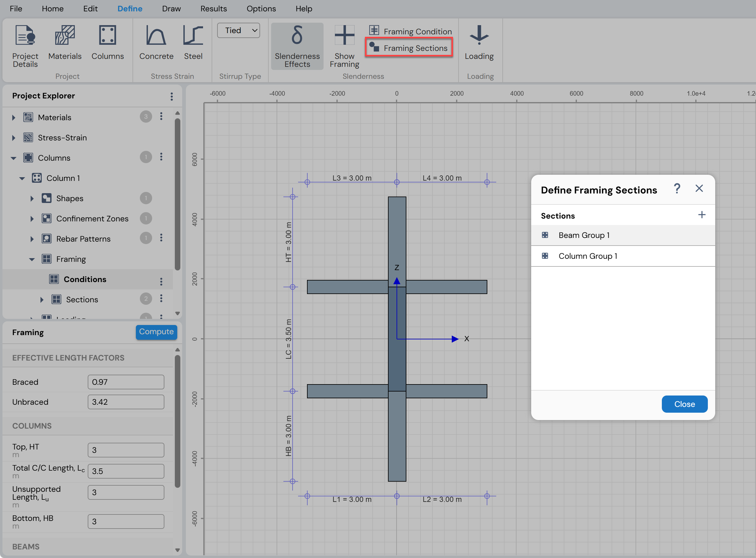Open Project Details from ribbon
Image resolution: width=756 pixels, height=558 pixels.
point(25,46)
